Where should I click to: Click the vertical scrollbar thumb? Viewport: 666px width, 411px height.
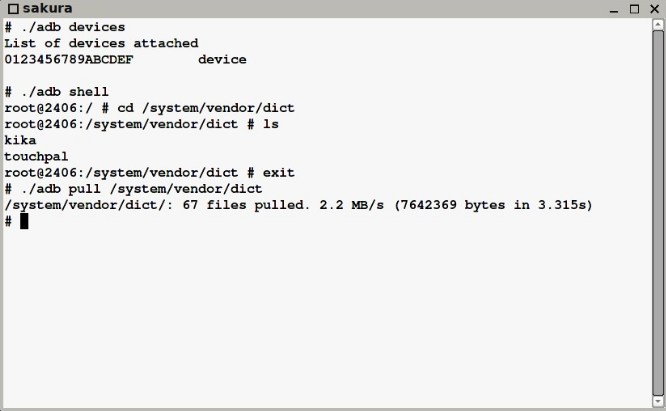coord(658,212)
